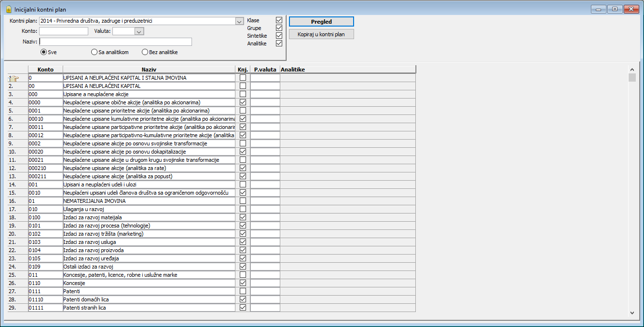644x327 pixels.
Task: Click into the Konto input field
Action: coord(64,31)
